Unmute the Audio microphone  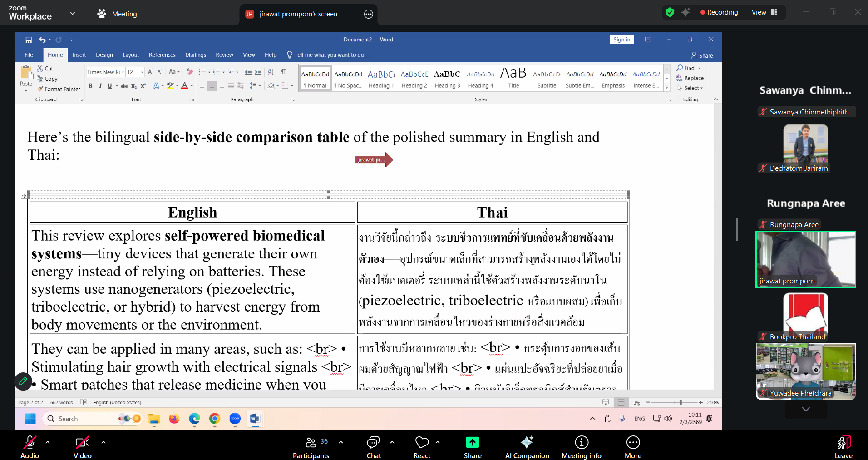pyautogui.click(x=30, y=446)
